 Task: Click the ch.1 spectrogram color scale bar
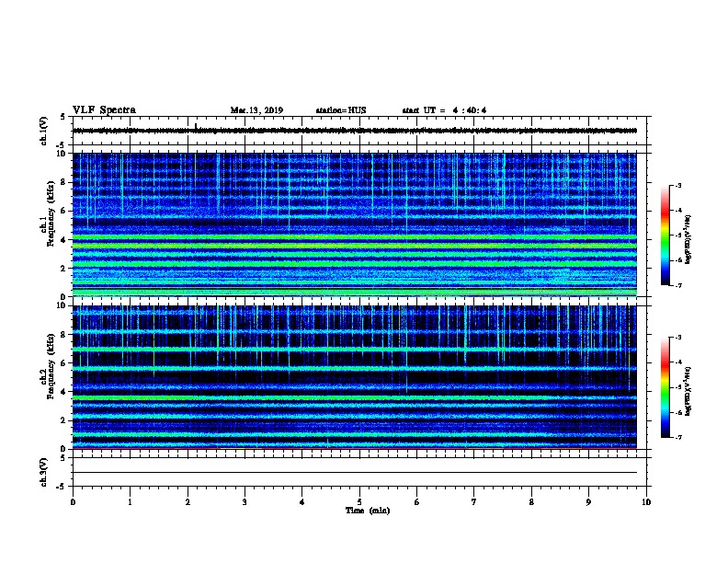(x=665, y=236)
